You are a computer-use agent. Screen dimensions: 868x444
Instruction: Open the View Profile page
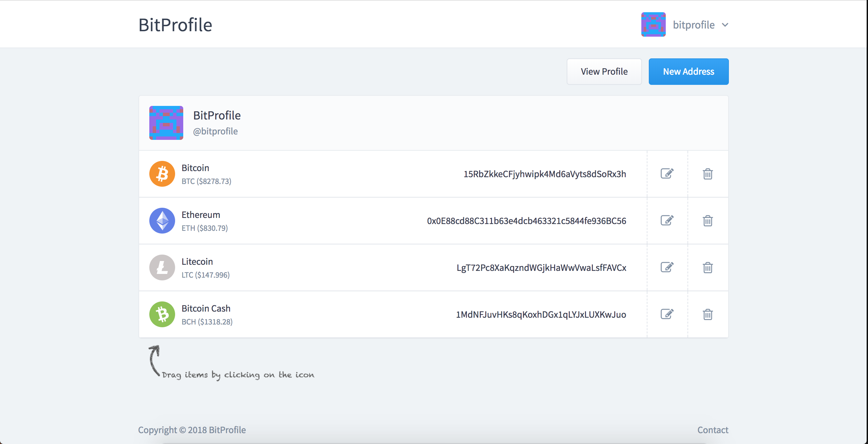(604, 71)
